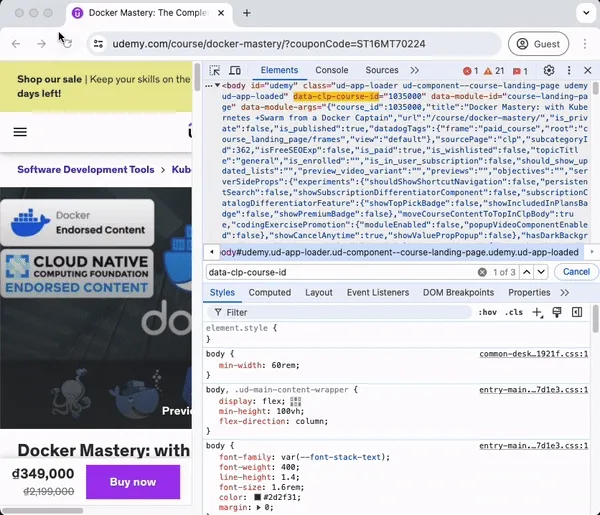Toggle the device toolbar icon

pyautogui.click(x=235, y=71)
